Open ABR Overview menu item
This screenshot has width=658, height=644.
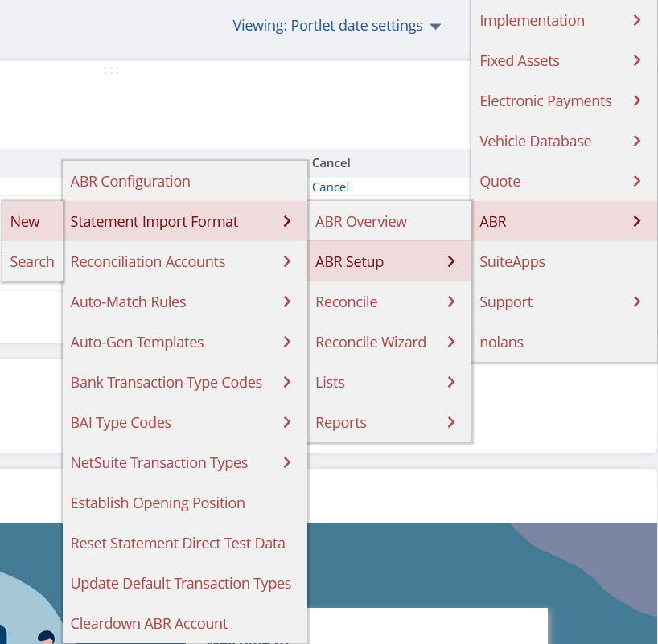(x=361, y=222)
